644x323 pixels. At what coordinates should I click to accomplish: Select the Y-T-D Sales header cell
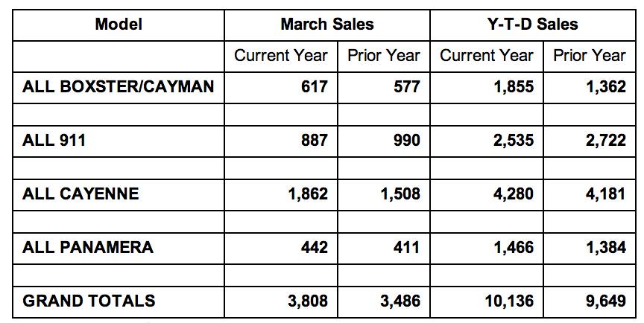[532, 24]
